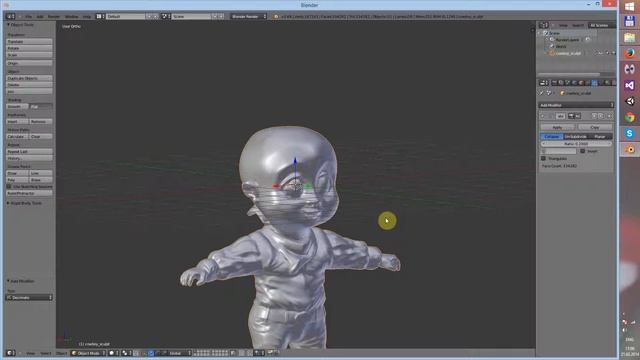Image resolution: width=640 pixels, height=360 pixels.
Task: Open the History... menu button
Action: tap(29, 158)
